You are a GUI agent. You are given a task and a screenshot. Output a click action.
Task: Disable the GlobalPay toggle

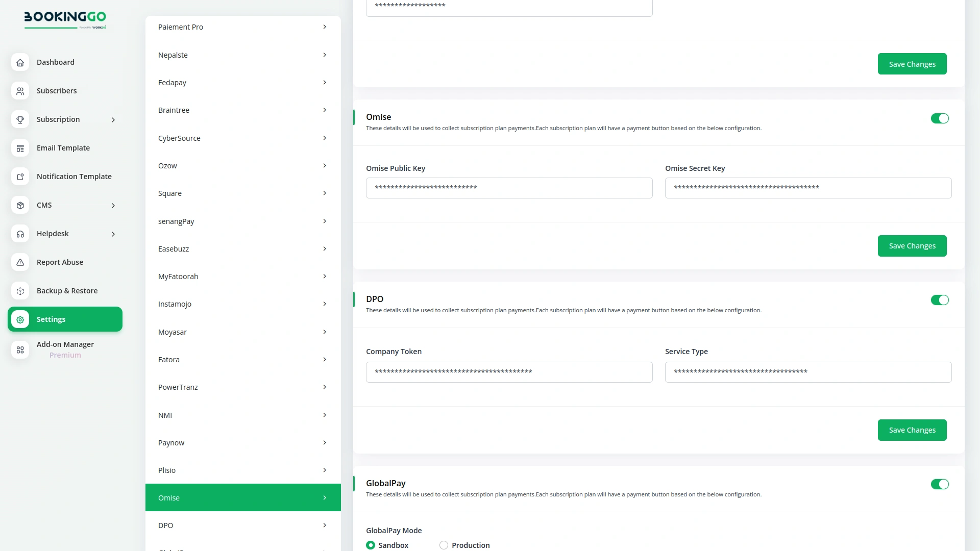(x=940, y=484)
